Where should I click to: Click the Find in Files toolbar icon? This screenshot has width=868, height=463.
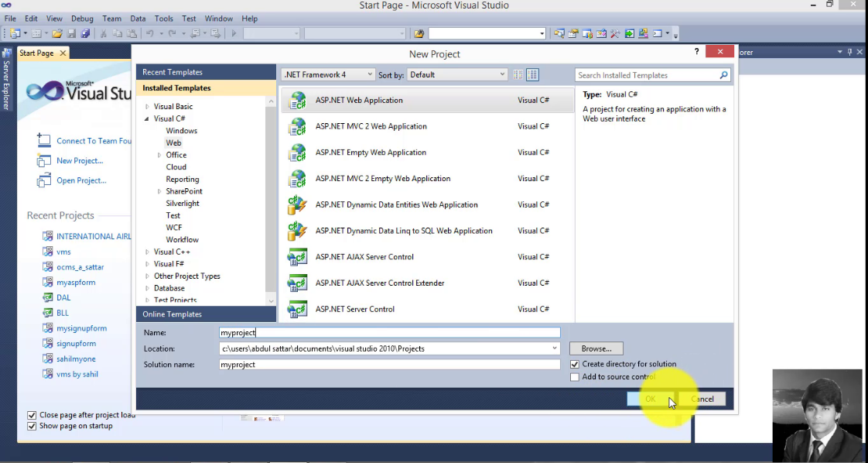click(x=419, y=34)
